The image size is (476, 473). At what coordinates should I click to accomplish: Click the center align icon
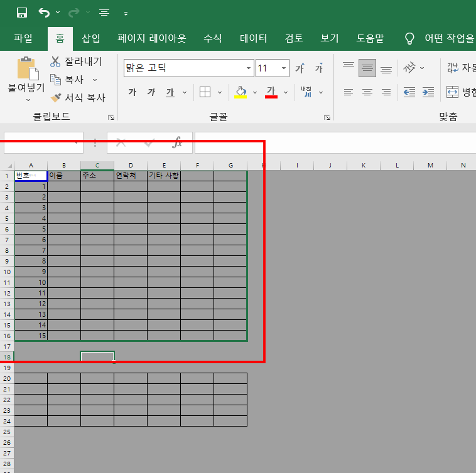[x=367, y=92]
